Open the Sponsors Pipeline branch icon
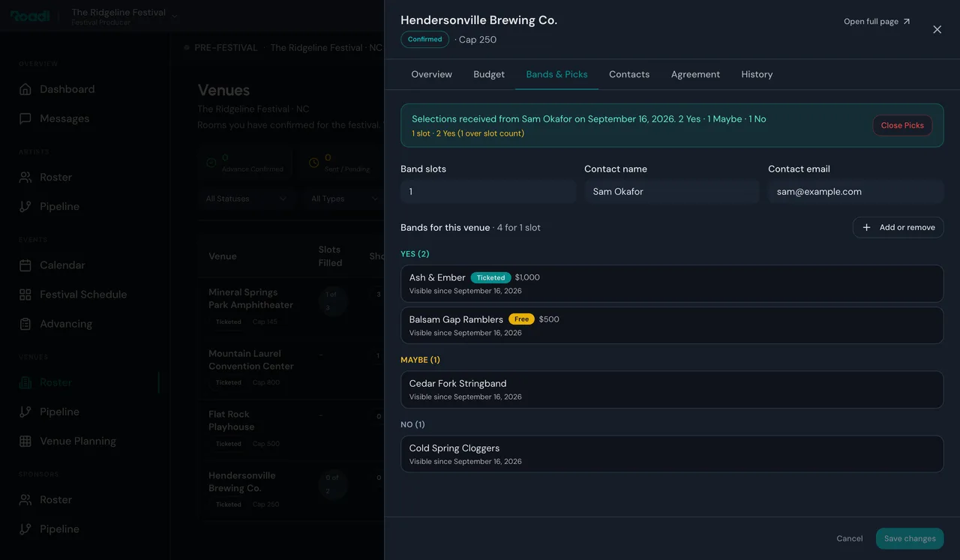 25,529
